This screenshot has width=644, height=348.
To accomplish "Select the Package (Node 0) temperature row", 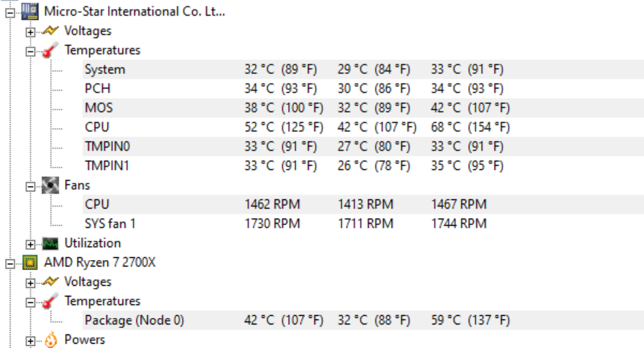I will point(363,320).
